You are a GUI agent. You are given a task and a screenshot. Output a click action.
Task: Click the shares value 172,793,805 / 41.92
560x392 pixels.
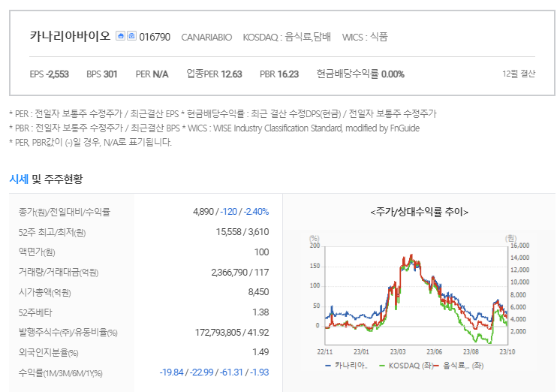232,333
